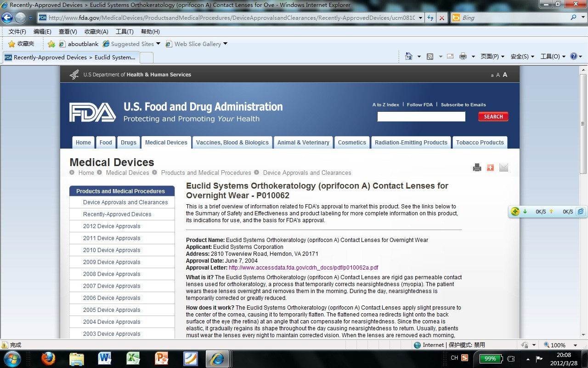
Task: Open zoom level 100% dropdown
Action: pyautogui.click(x=575, y=345)
